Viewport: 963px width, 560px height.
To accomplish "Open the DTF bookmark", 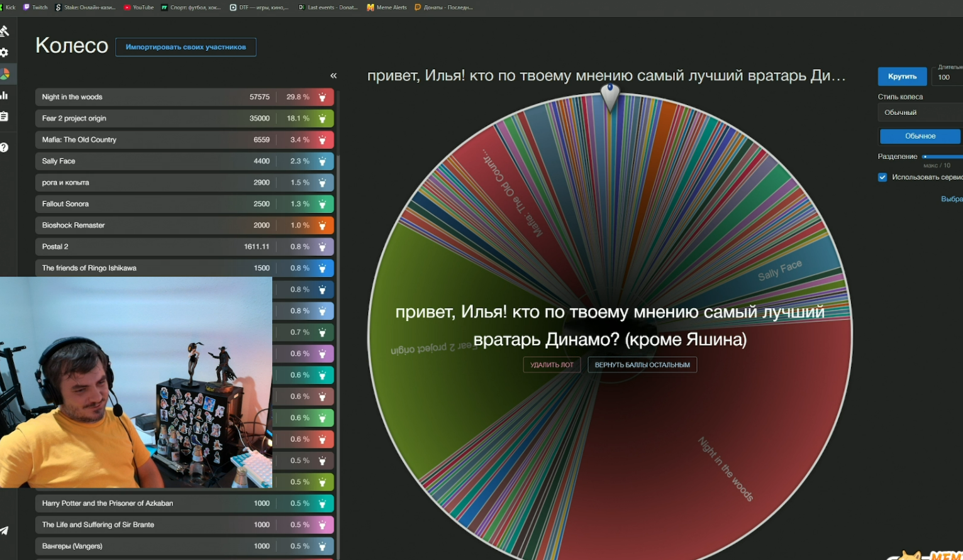I will [259, 8].
